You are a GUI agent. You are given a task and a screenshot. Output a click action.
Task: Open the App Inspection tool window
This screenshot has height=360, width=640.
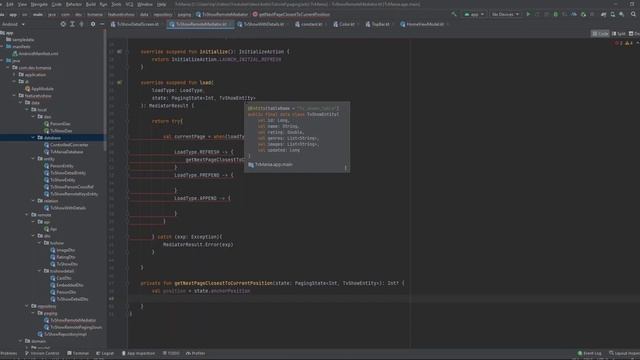pyautogui.click(x=138, y=353)
